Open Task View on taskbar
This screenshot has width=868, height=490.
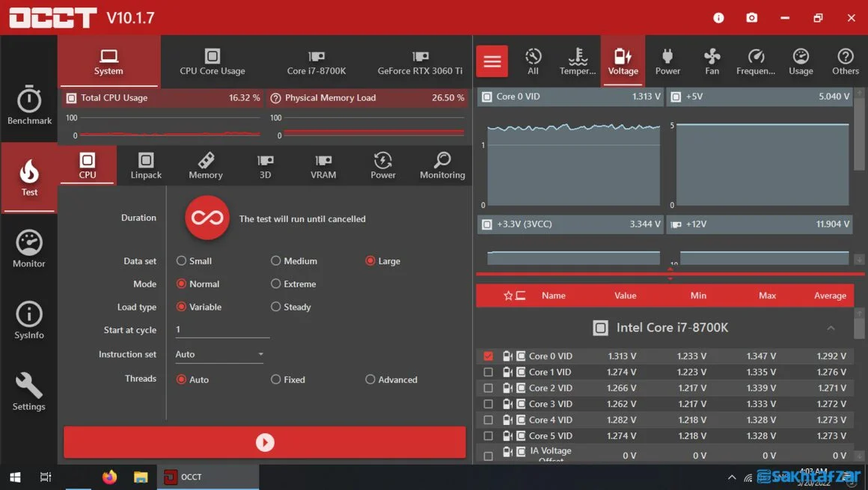[x=46, y=477]
